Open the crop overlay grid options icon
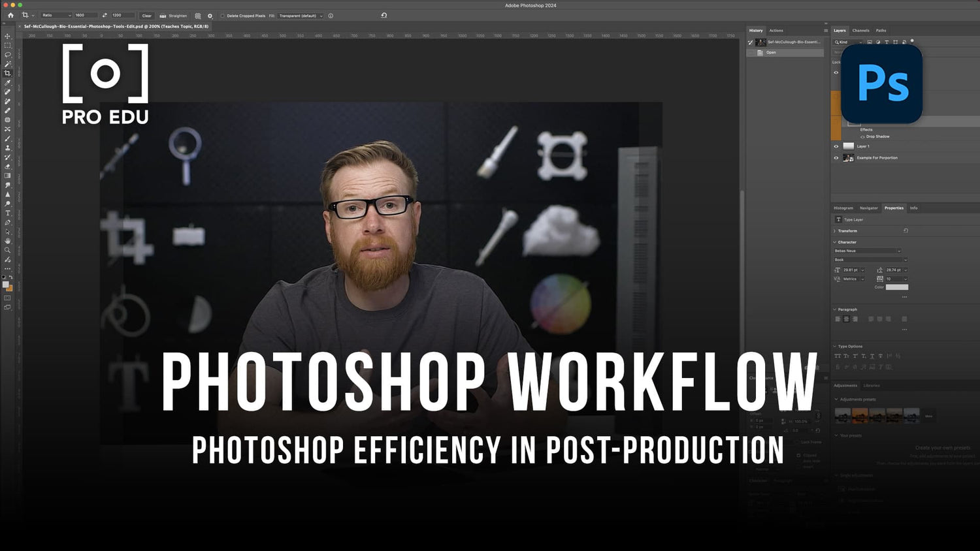 coord(198,15)
